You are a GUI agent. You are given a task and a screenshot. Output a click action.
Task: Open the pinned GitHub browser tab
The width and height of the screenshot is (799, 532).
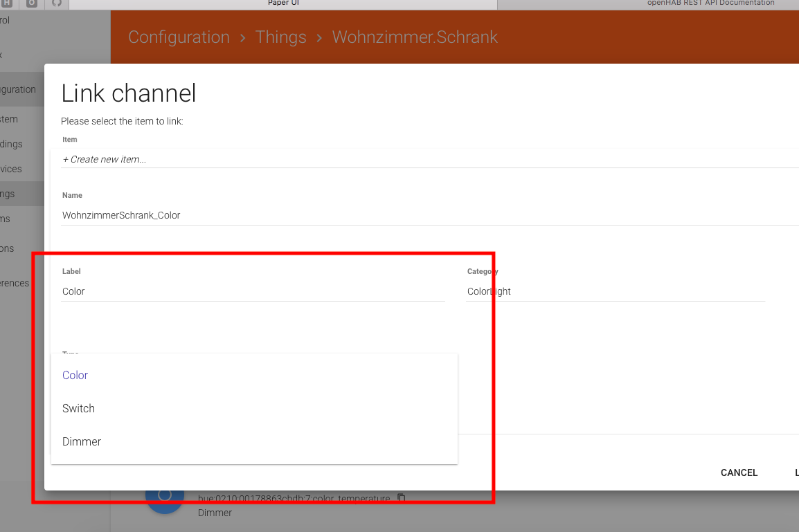57,3
